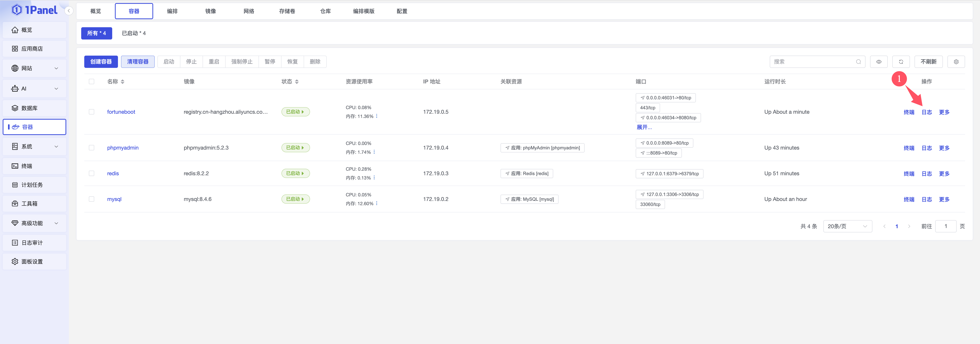
Task: Switch to the Images (镜像) tab
Action: (210, 11)
